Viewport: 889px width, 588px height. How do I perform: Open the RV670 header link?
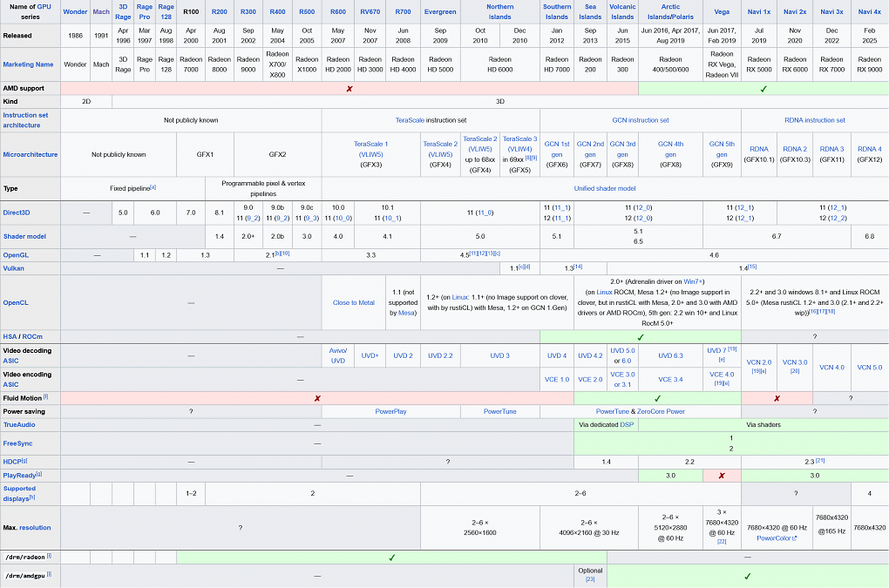[370, 12]
